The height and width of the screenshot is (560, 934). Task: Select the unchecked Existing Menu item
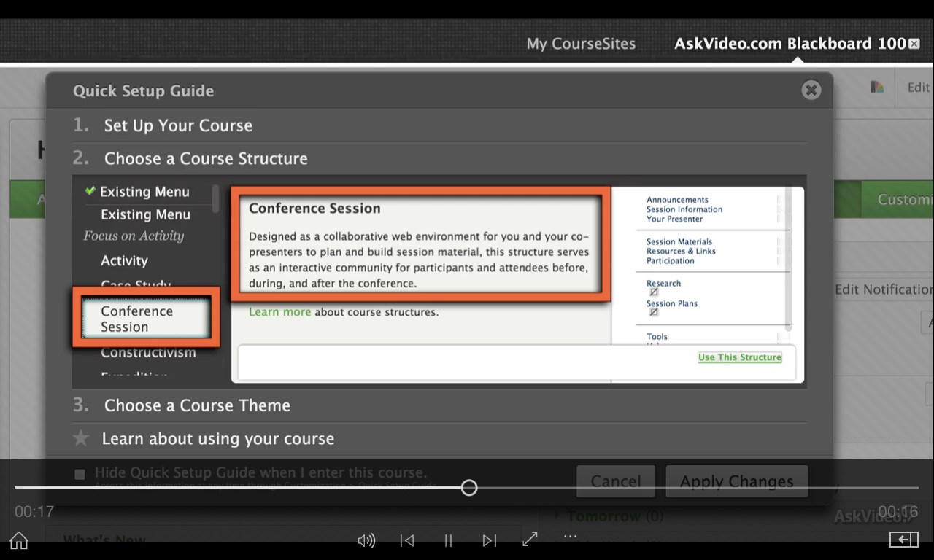tap(145, 214)
